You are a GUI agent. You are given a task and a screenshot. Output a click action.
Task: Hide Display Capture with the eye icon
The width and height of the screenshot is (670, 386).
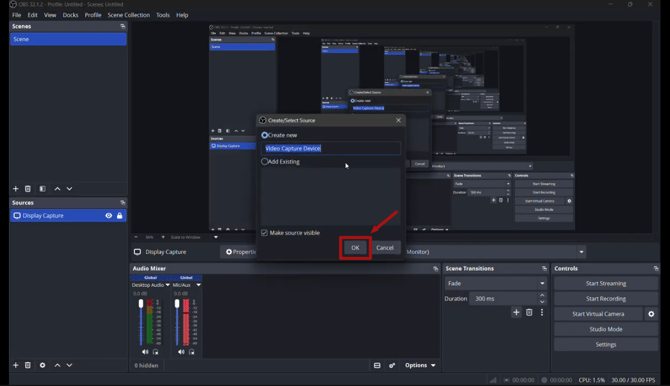(109, 215)
